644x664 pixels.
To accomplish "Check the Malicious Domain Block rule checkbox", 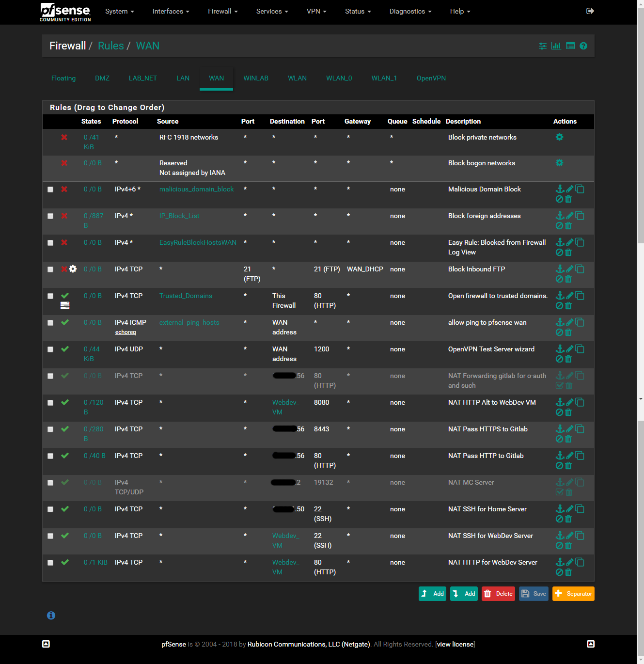I will [x=50, y=190].
